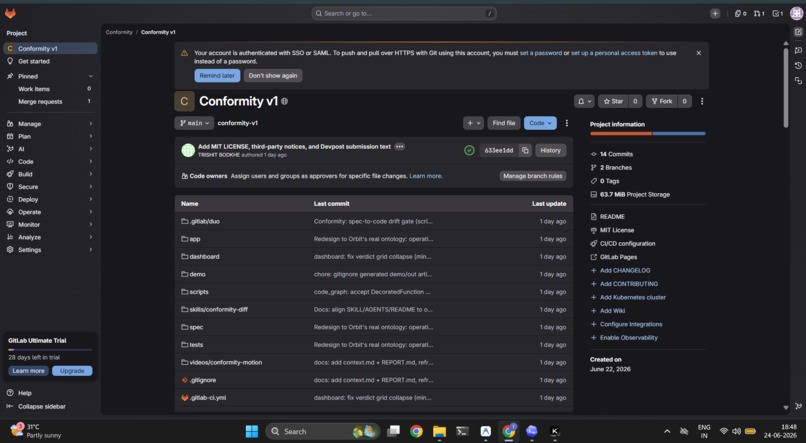Expand Code section in sidebar
Screen dimensions: 806x443
[x=50, y=162]
